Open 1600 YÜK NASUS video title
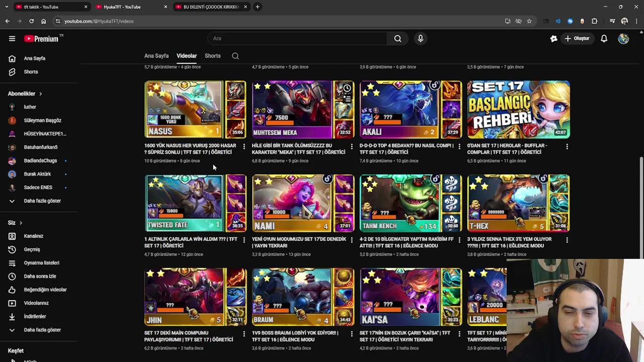Image resolution: width=644 pixels, height=362 pixels. click(x=190, y=149)
